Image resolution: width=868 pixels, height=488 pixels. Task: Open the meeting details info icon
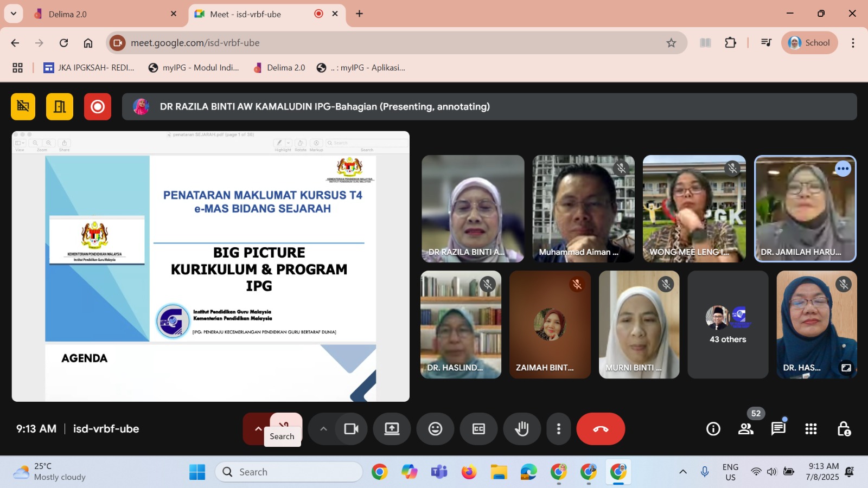pos(713,429)
